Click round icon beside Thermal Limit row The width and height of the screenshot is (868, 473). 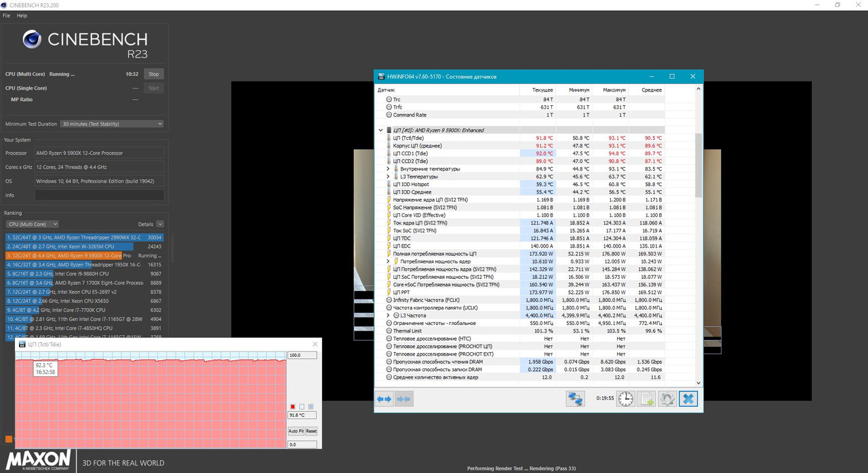[389, 331]
